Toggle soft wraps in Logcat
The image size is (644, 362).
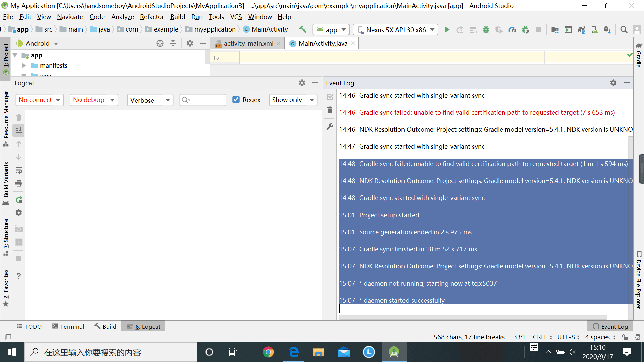tap(19, 170)
